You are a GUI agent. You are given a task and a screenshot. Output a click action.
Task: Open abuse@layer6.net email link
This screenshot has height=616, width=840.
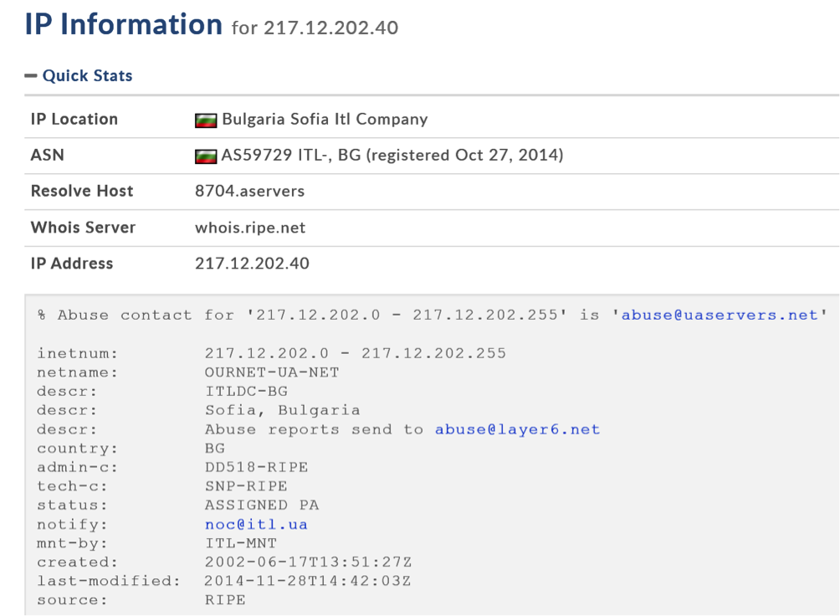517,429
